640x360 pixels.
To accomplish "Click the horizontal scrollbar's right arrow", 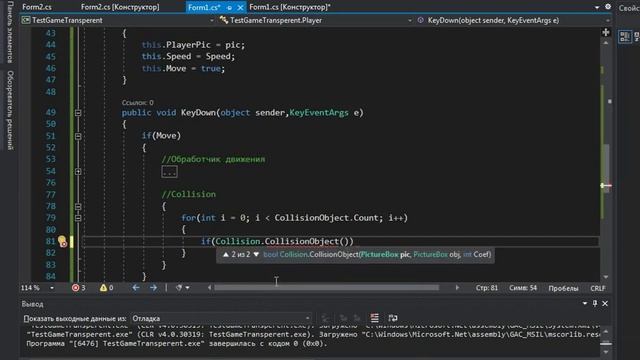I will [x=457, y=288].
